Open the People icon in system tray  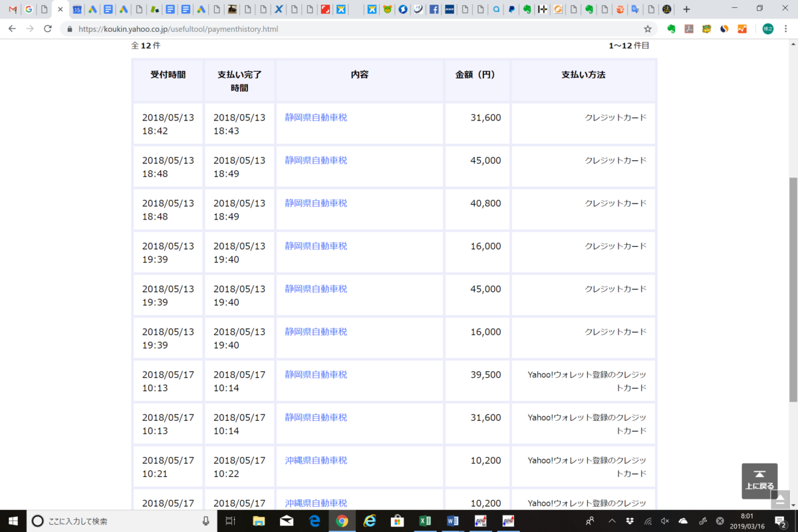(591, 521)
